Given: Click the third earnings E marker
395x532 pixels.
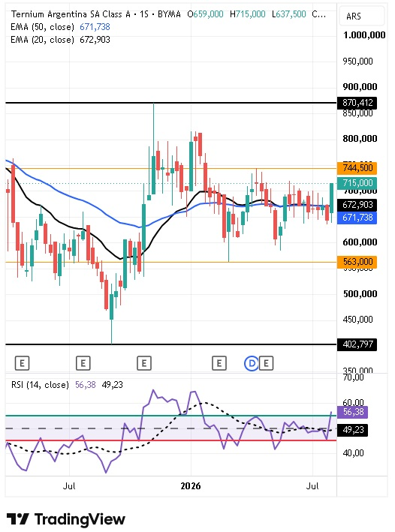Looking at the screenshot, I should (x=144, y=363).
